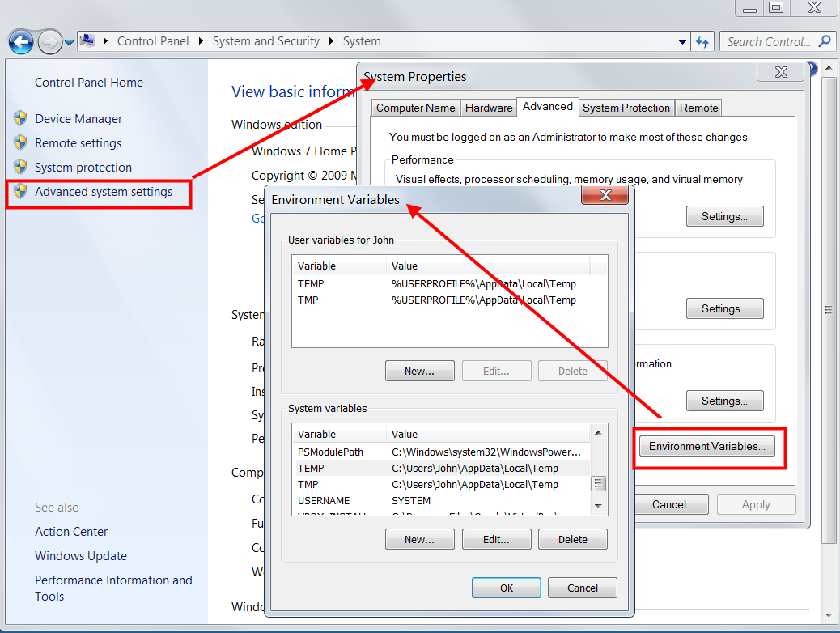Click the user variables Value column header

click(488, 266)
